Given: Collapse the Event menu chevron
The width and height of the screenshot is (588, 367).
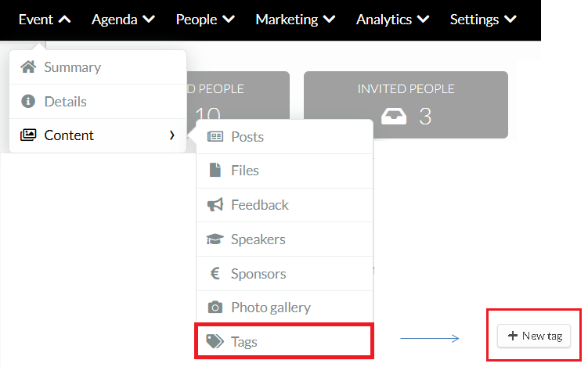Looking at the screenshot, I should 64,19.
